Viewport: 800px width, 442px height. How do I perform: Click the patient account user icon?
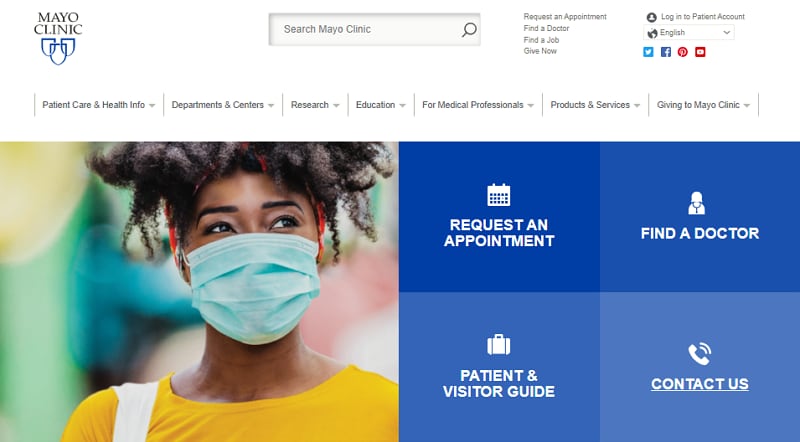652,17
